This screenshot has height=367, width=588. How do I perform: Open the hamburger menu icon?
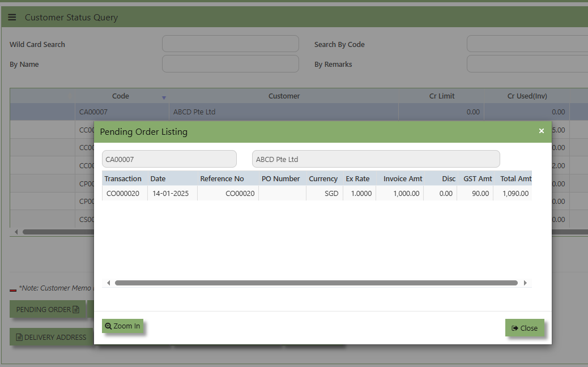click(x=12, y=17)
